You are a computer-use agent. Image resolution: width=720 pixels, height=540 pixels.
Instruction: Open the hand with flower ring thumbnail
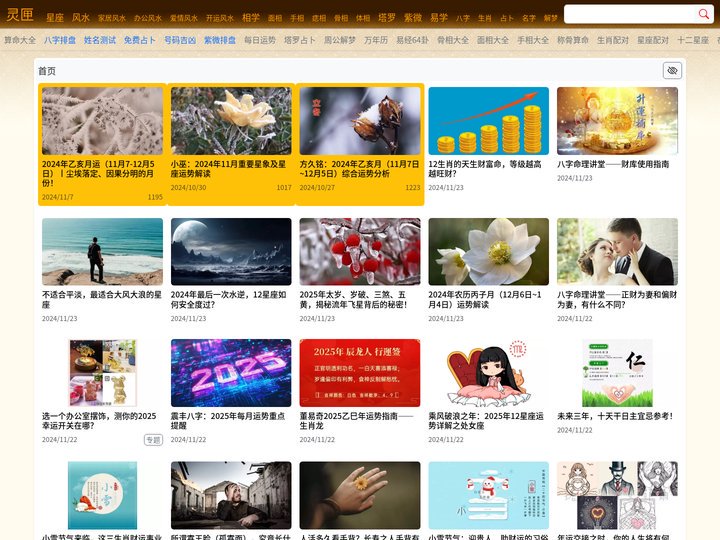[x=360, y=495]
